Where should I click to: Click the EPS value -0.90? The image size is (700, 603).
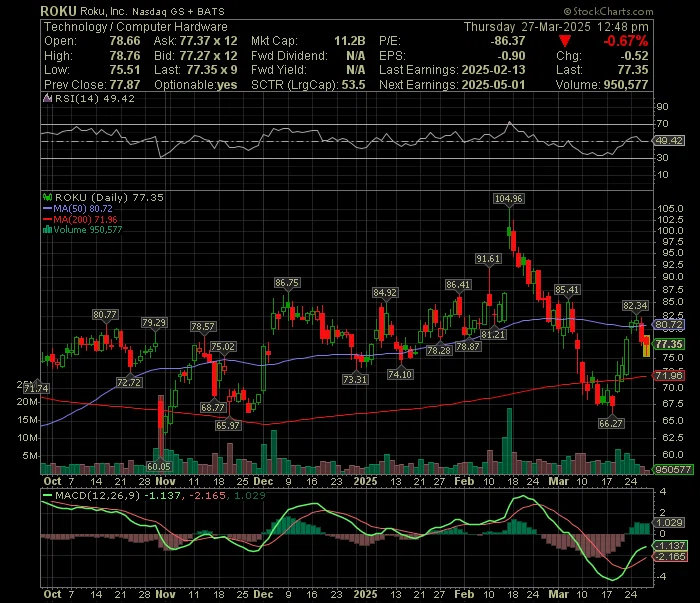pos(512,56)
